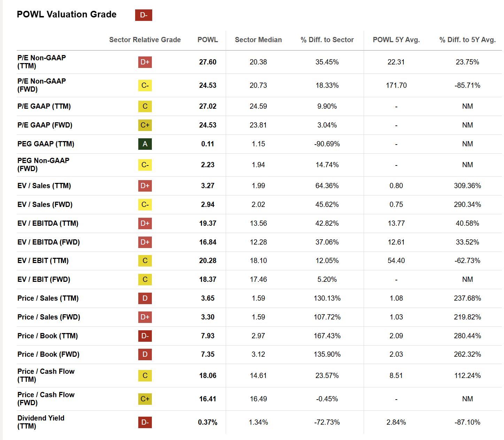The height and width of the screenshot is (440, 504).
Task: Select the 5Y average value 171.70
Action: tap(396, 85)
